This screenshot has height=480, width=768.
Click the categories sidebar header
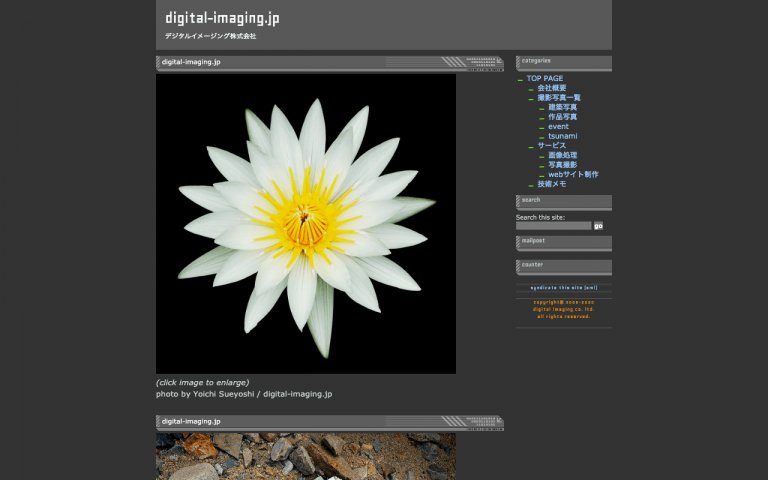pos(564,63)
